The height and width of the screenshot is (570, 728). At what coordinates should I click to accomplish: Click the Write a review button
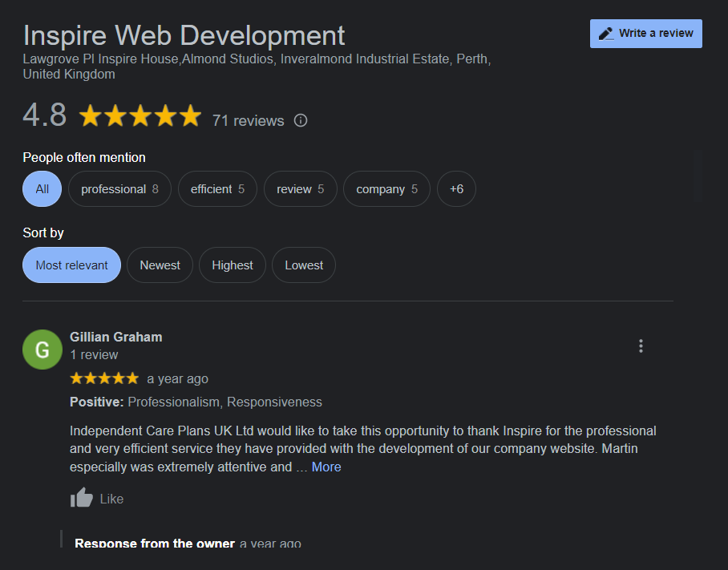646,34
